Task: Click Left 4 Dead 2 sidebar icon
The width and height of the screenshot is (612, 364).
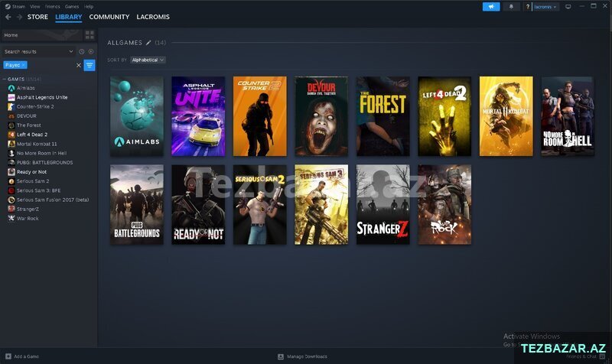Action: (11, 135)
